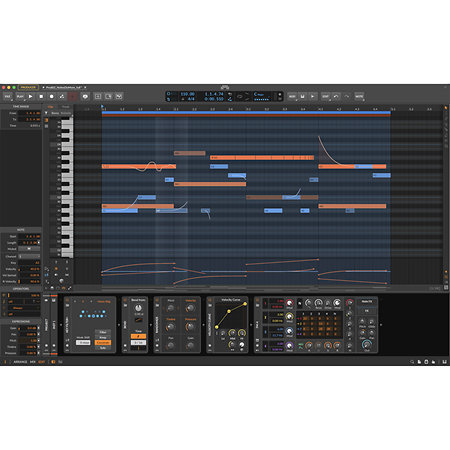This screenshot has width=450, height=450.
Task: Toggle the Bend device power icon
Action: click(125, 300)
